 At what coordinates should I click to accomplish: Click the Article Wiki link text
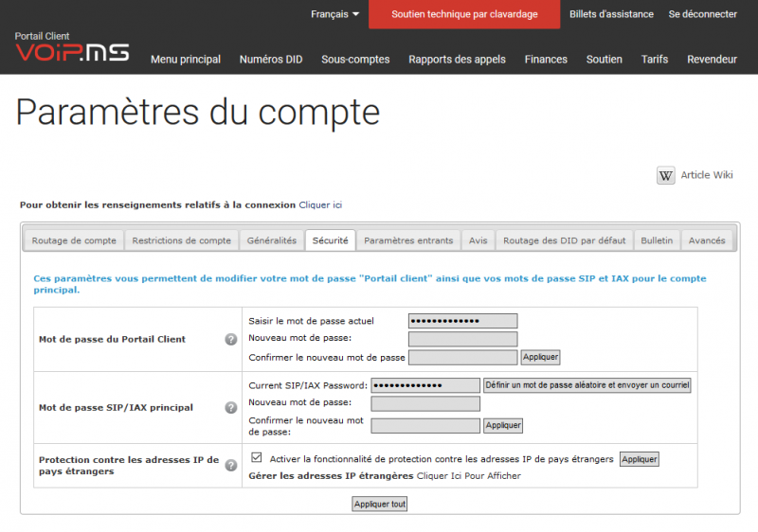pyautogui.click(x=707, y=175)
